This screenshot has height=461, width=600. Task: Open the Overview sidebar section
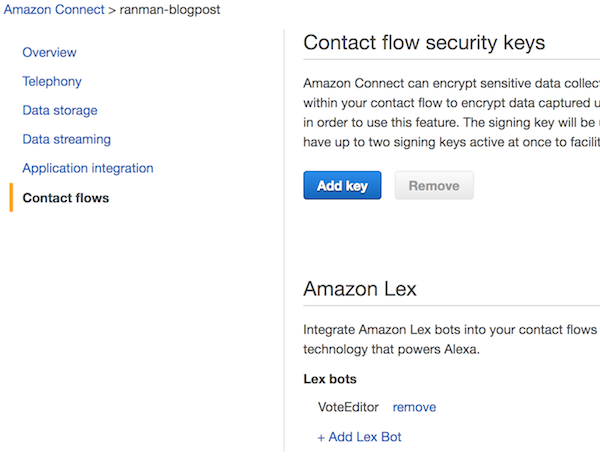click(49, 52)
